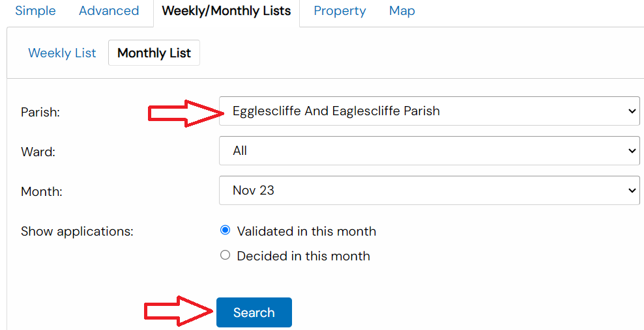
Task: Switch to the Weekly List sub-tab
Action: coord(62,53)
